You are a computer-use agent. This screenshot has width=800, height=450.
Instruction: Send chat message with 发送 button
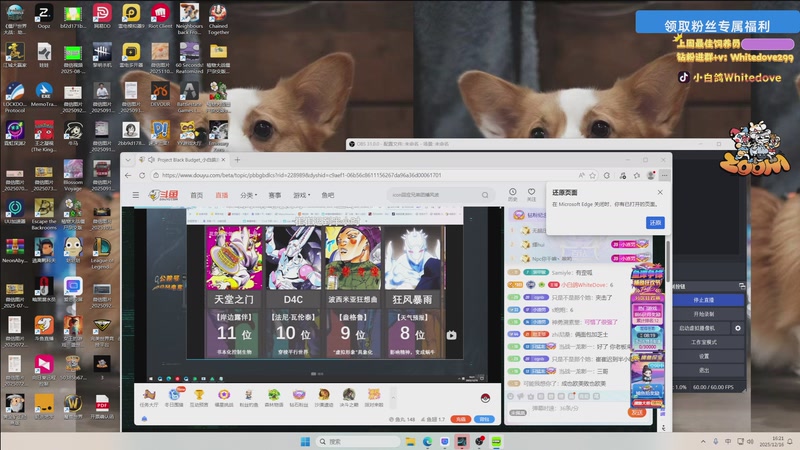click(637, 412)
